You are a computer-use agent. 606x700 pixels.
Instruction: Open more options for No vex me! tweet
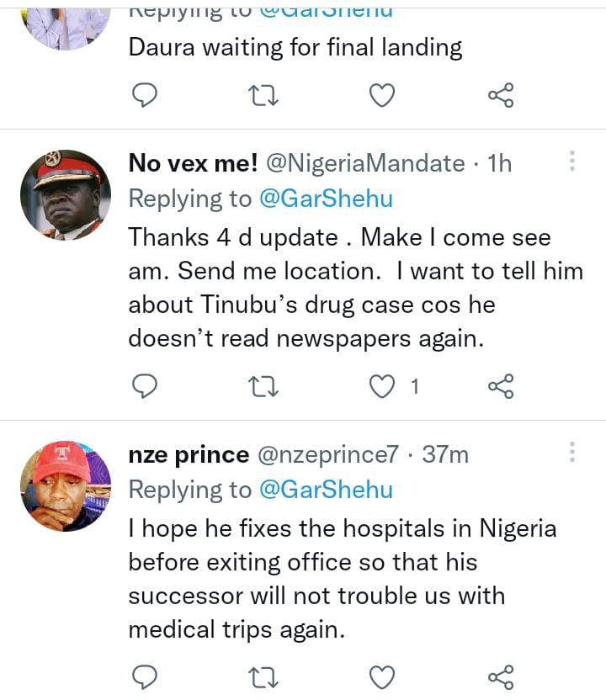point(571,161)
